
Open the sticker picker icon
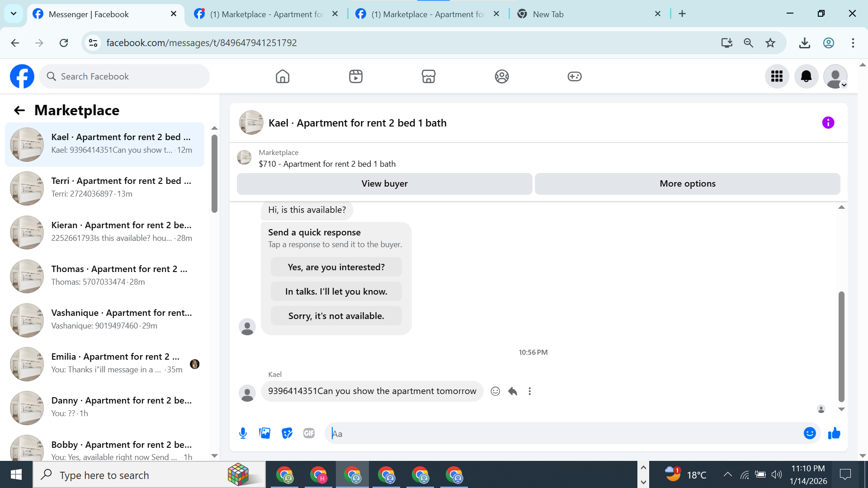click(287, 433)
